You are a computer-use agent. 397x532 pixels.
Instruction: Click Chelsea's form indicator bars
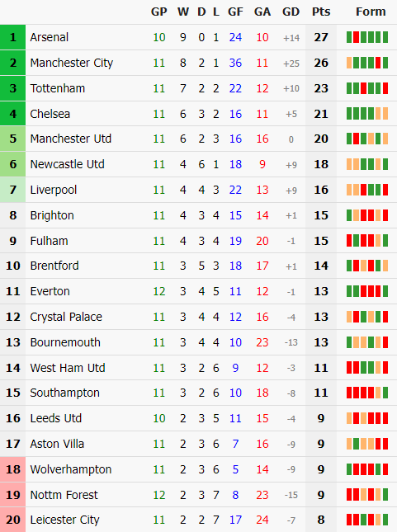[x=367, y=114]
